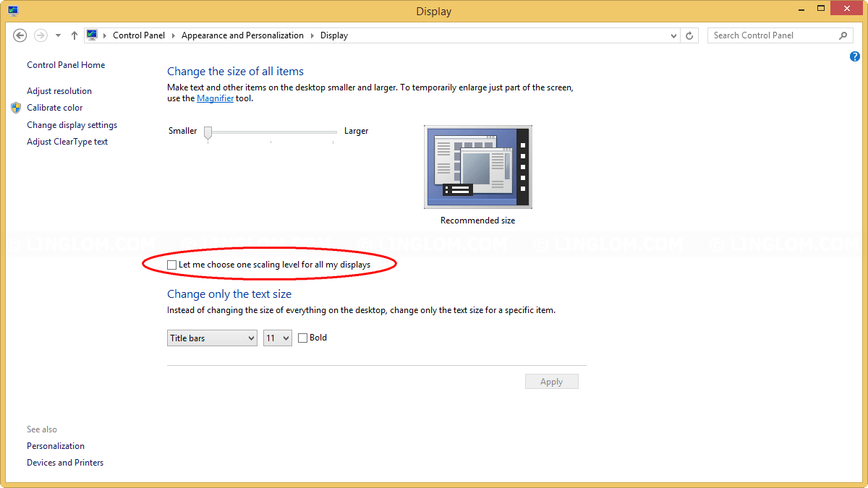
Task: Open Devices and Printers link
Action: [65, 463]
